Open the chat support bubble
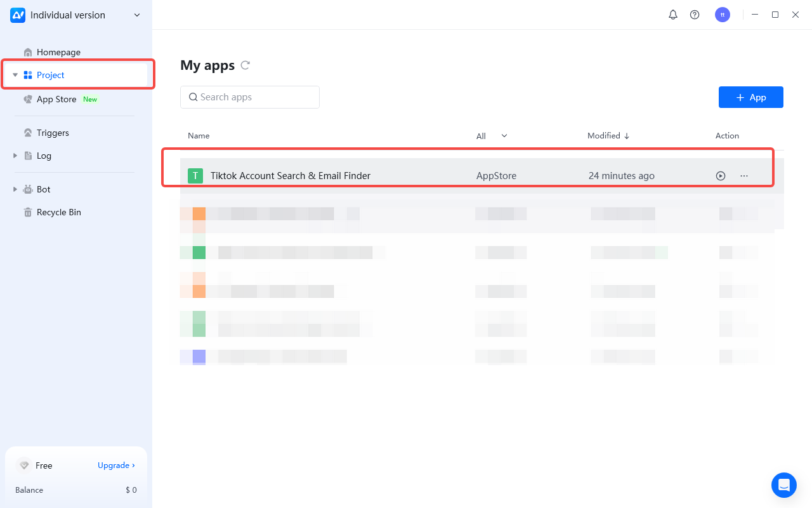 [784, 485]
